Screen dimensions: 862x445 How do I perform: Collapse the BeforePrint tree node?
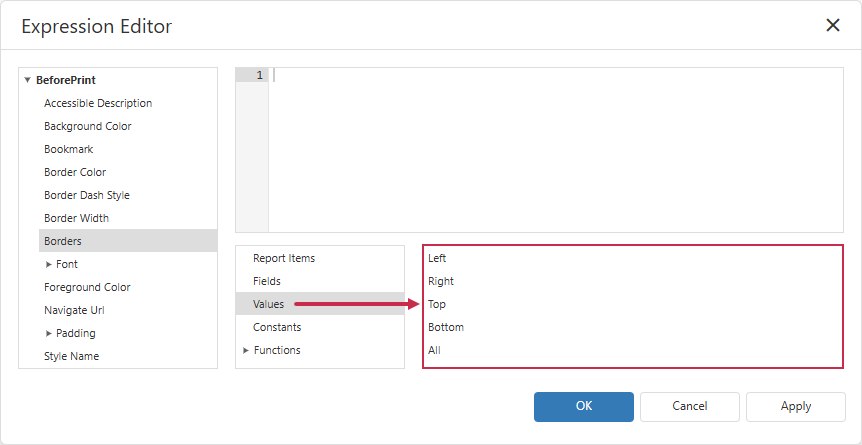(x=27, y=80)
